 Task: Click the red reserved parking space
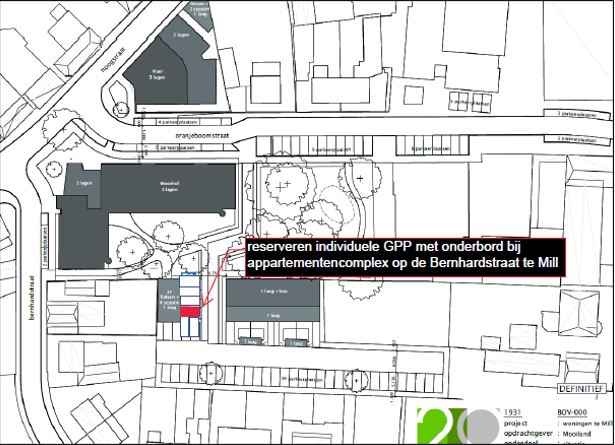pos(191,314)
